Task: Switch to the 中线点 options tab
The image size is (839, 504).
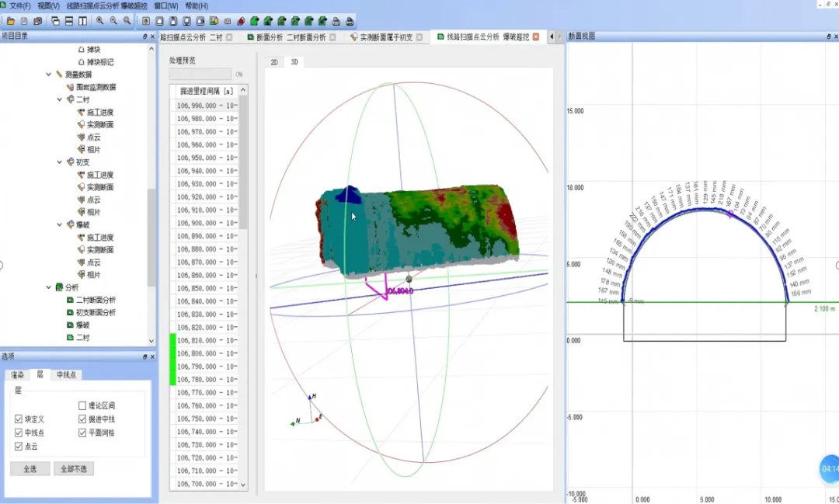Action: [66, 375]
